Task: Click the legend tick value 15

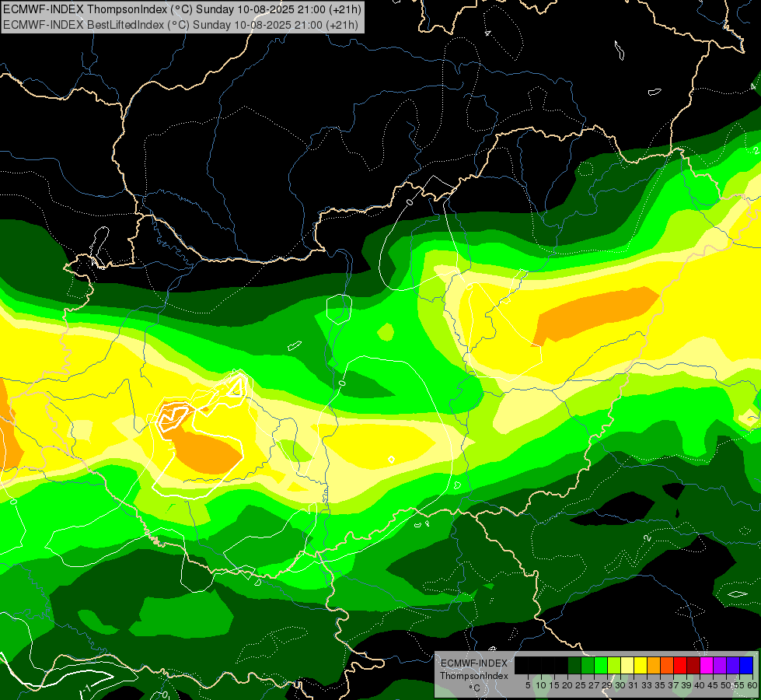Action: pos(555,685)
